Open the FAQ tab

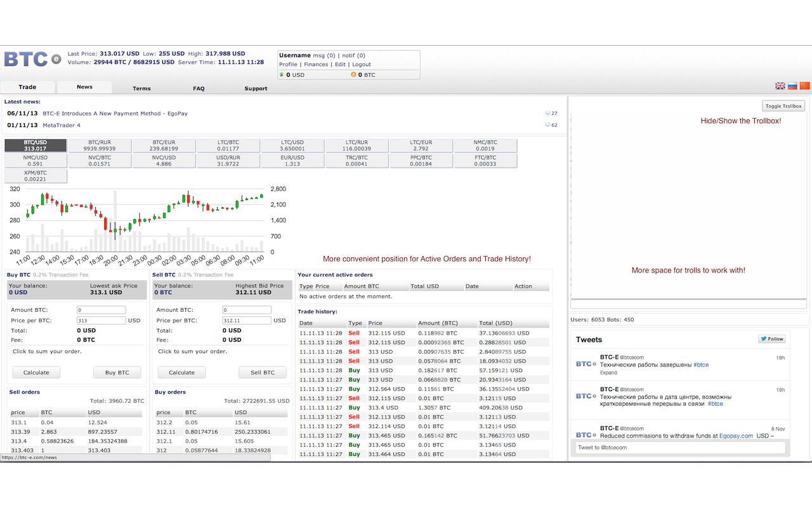199,88
